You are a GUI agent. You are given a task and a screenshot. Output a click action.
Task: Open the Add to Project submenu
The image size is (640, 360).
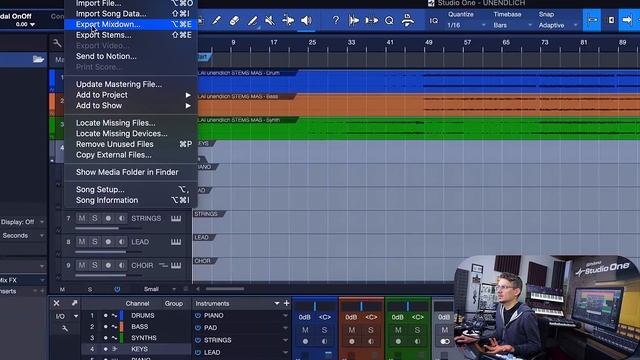[x=131, y=95]
